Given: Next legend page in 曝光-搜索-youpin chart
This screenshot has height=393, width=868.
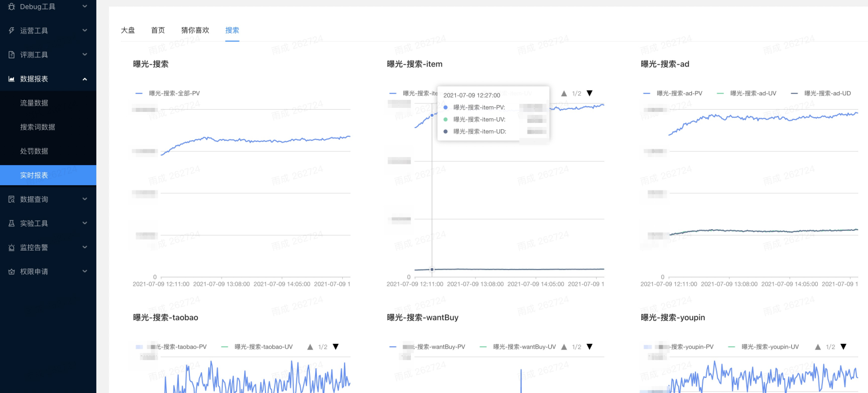Looking at the screenshot, I should click(x=843, y=347).
